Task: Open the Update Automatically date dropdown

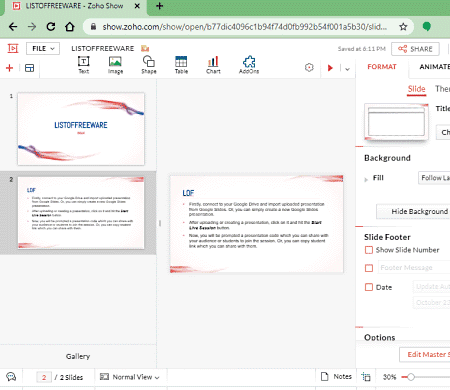Action: [432, 286]
